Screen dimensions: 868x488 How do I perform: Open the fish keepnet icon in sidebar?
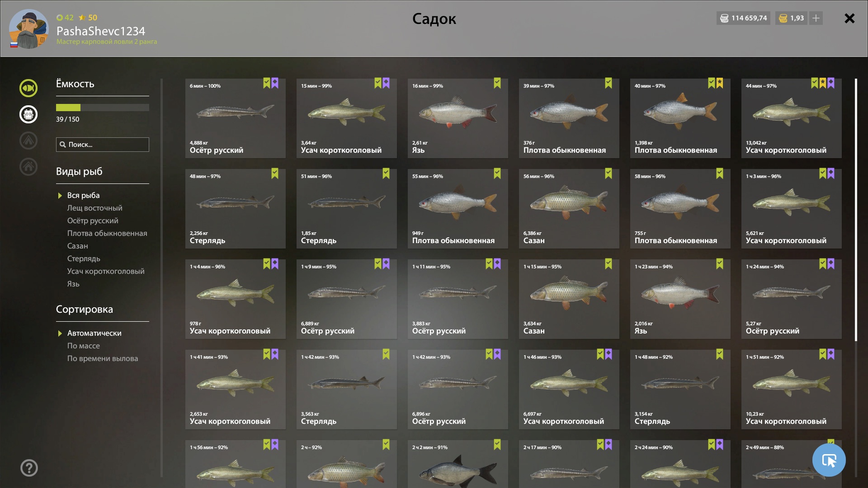(28, 88)
